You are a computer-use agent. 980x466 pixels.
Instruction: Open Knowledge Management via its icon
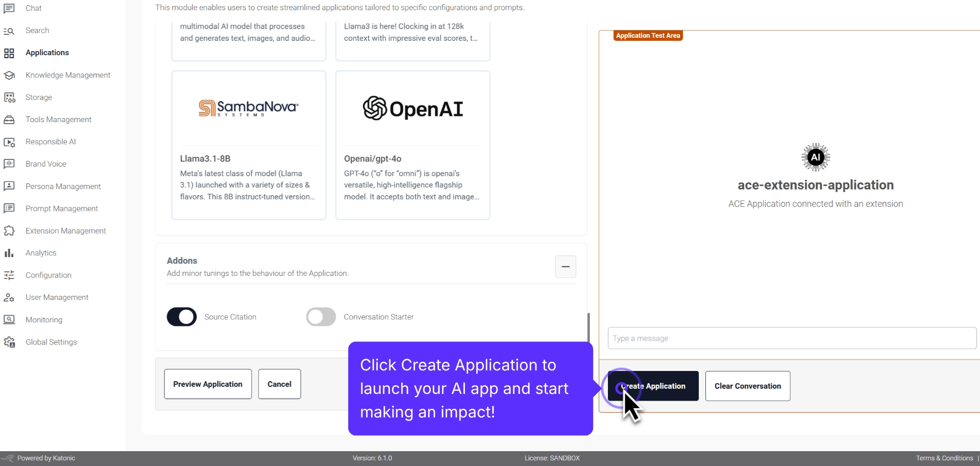[10, 75]
